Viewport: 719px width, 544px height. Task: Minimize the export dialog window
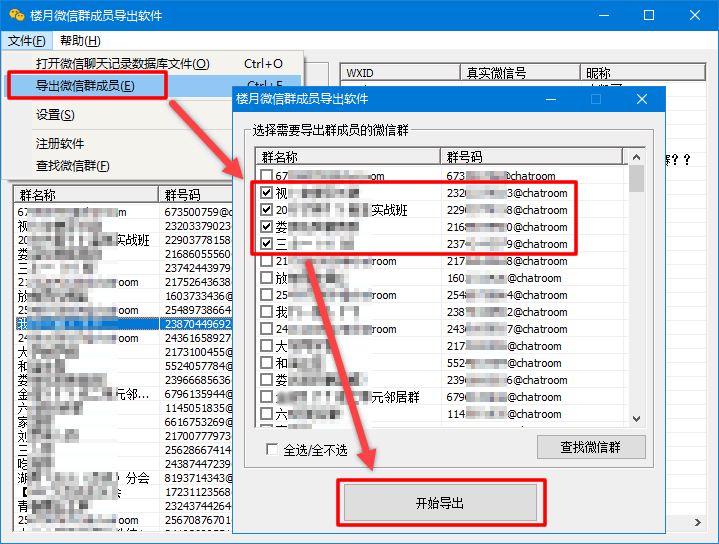[x=551, y=99]
